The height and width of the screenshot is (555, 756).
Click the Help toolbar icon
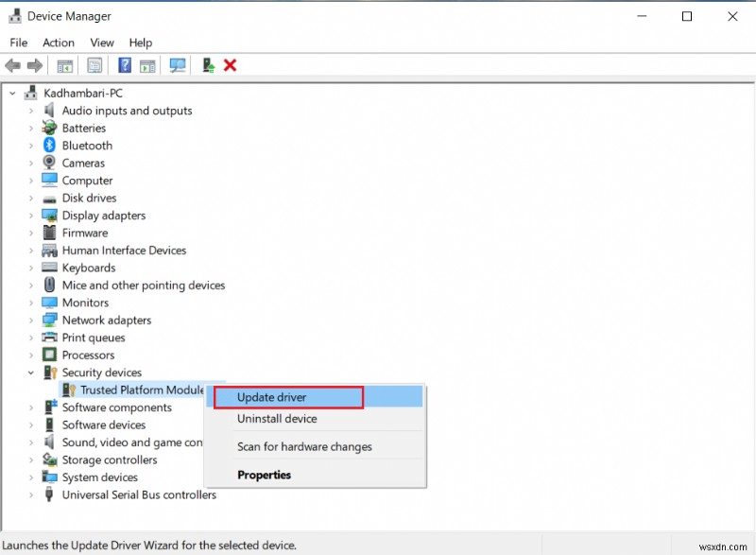(127, 65)
